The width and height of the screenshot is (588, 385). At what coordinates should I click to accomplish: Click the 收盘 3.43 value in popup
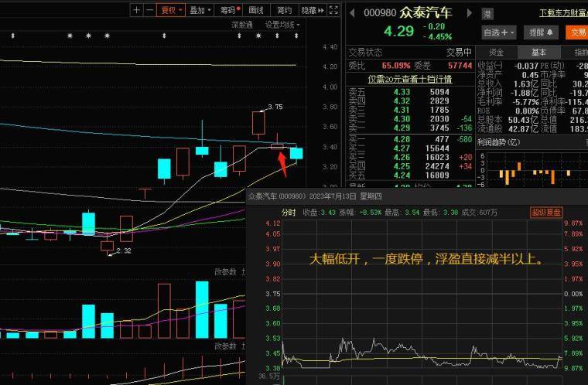[x=328, y=213]
